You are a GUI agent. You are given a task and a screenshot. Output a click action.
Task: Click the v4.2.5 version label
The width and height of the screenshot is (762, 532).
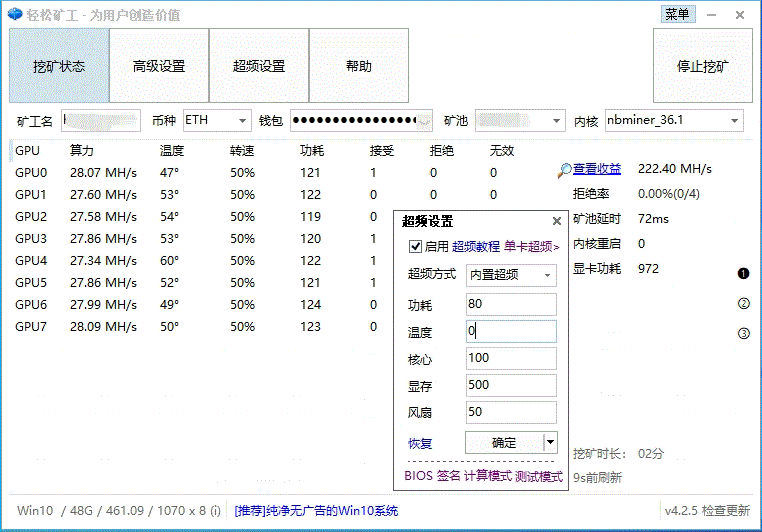click(x=681, y=511)
